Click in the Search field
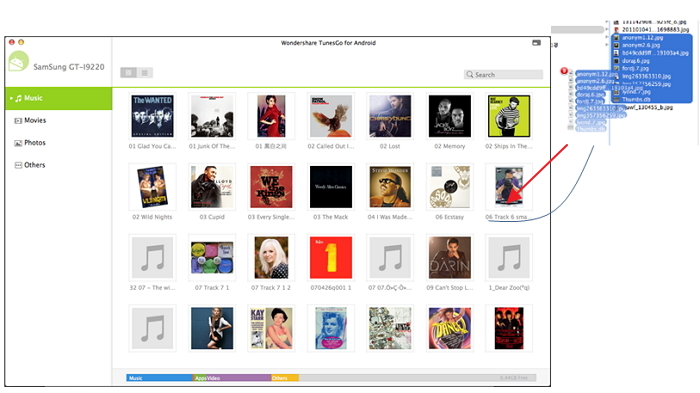This screenshot has height=393, width=700. point(504,75)
